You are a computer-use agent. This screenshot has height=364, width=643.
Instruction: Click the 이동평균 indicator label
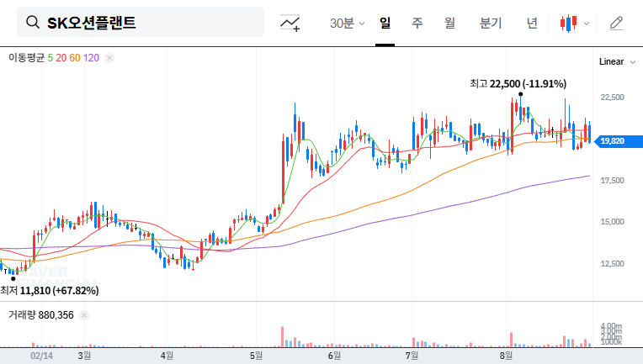tap(26, 58)
